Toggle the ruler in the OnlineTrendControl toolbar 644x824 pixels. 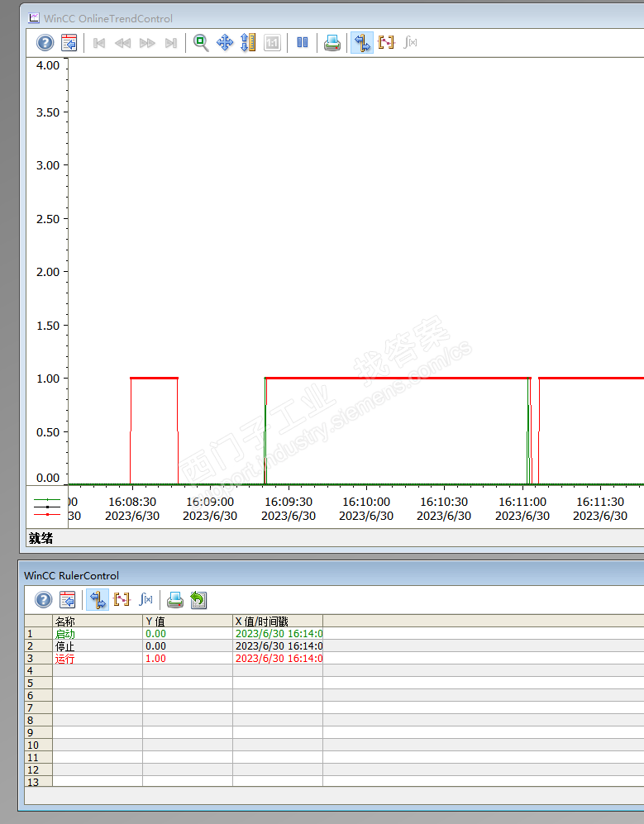click(362, 43)
